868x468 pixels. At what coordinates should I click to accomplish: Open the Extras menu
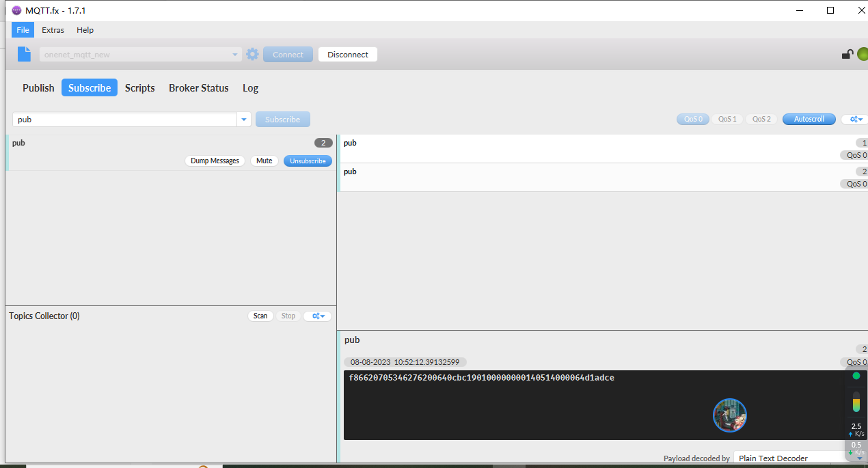[x=53, y=30]
